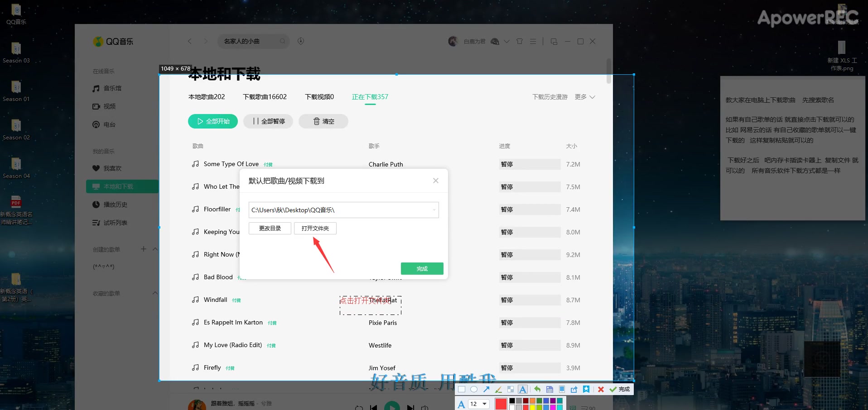The height and width of the screenshot is (410, 868).
Task: Open 试听列表 in the sidebar
Action: pyautogui.click(x=110, y=223)
